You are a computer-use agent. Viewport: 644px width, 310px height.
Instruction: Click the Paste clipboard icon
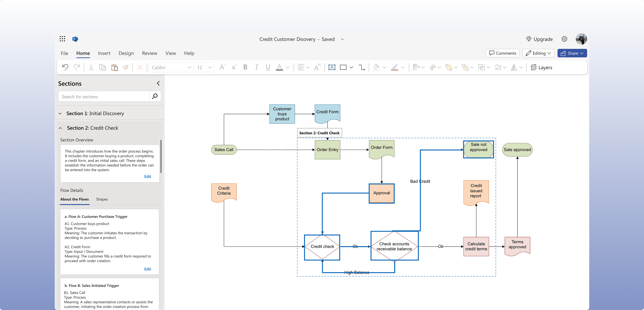(114, 67)
